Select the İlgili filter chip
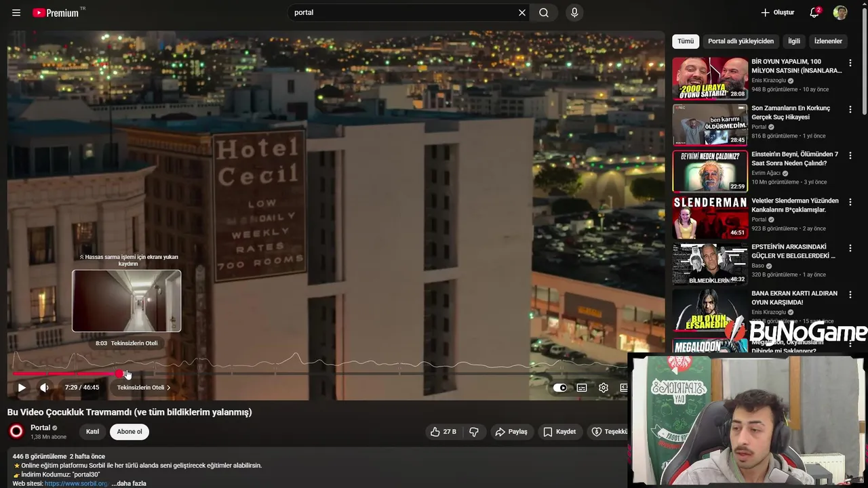Image resolution: width=868 pixels, height=488 pixels. click(794, 41)
